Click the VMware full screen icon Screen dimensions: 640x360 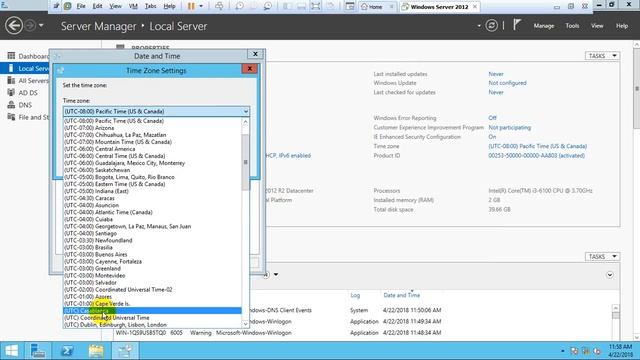click(316, 7)
